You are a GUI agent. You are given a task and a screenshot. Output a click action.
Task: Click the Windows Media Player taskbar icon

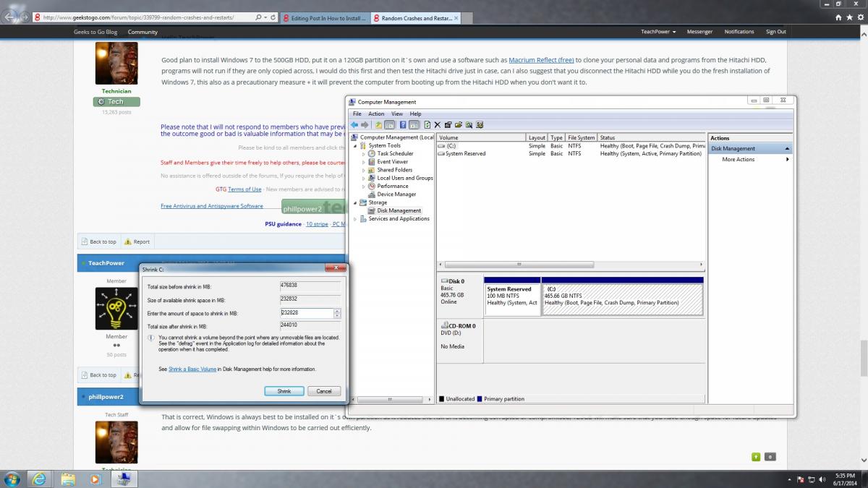pos(95,479)
